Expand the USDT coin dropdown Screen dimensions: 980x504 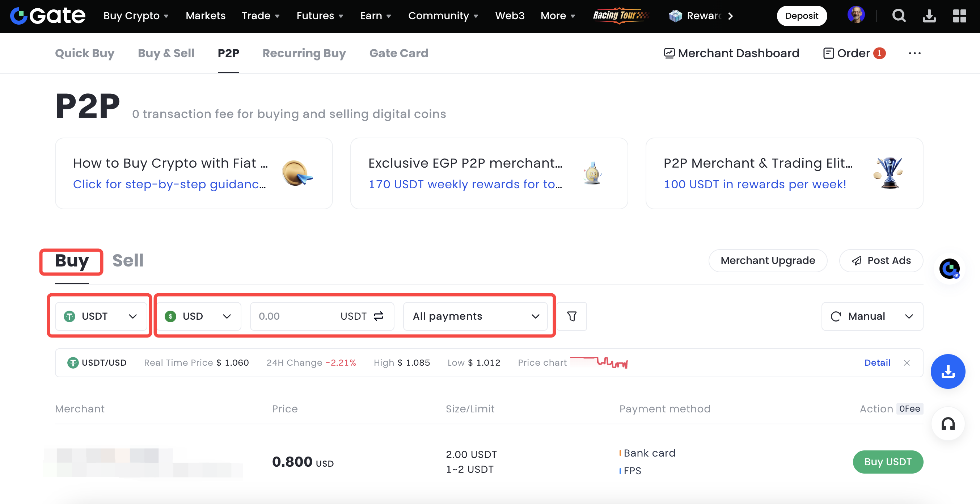[x=101, y=316]
